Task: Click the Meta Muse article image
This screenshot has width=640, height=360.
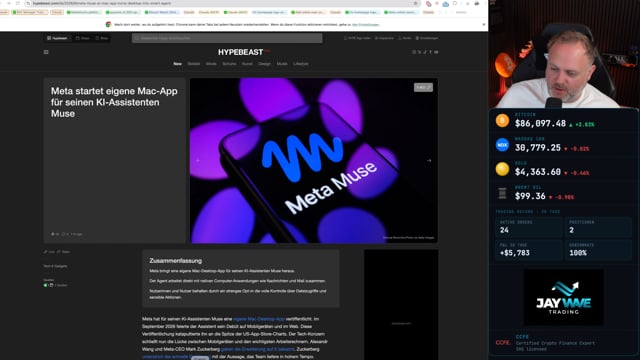Action: click(313, 160)
